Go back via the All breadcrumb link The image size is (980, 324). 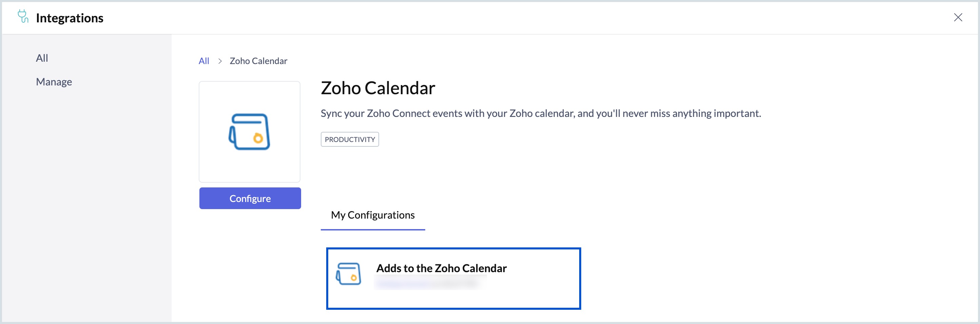(204, 61)
